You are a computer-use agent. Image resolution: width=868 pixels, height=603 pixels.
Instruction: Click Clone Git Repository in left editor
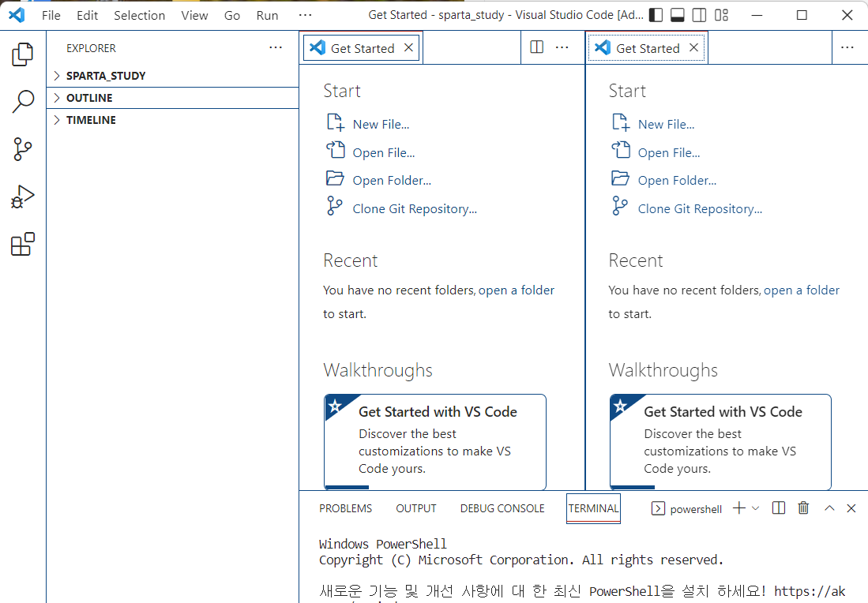(x=415, y=208)
